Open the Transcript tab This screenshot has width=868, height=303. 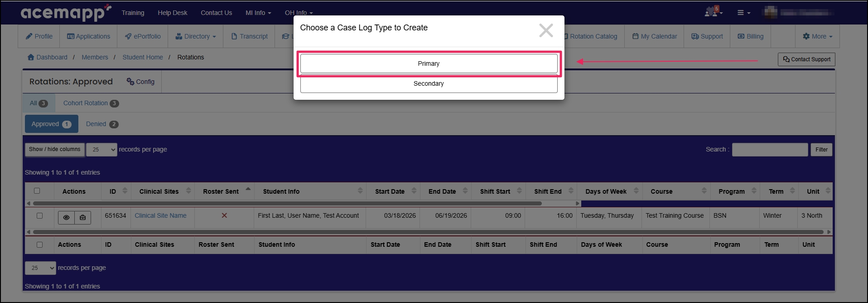[249, 36]
